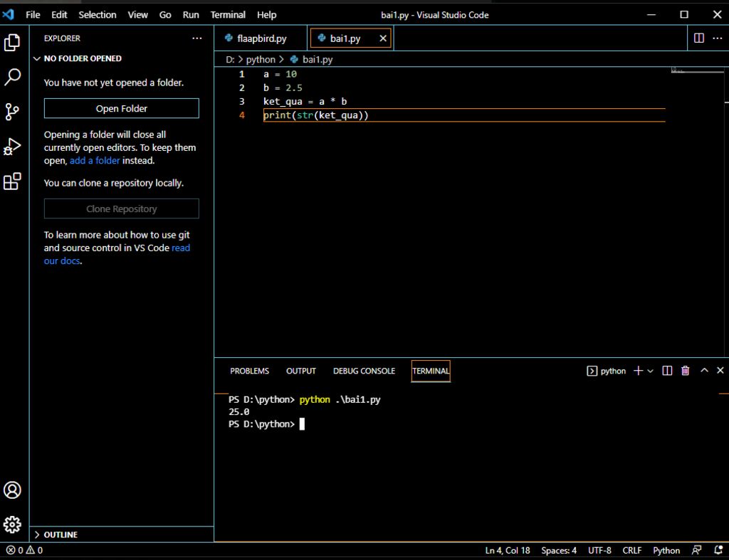Open the Manage gear icon
Viewport: 729px width, 560px height.
coord(12,524)
